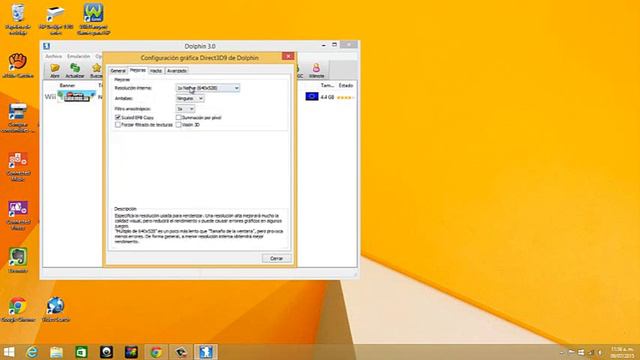Switch to the Avanzado tab
640x360 pixels.
coord(177,71)
